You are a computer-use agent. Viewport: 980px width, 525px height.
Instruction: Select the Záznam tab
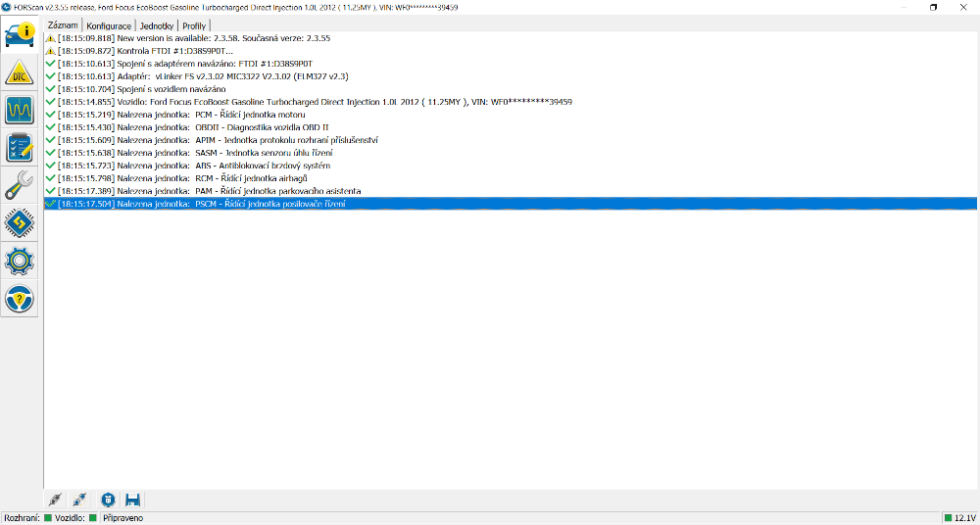click(x=63, y=24)
